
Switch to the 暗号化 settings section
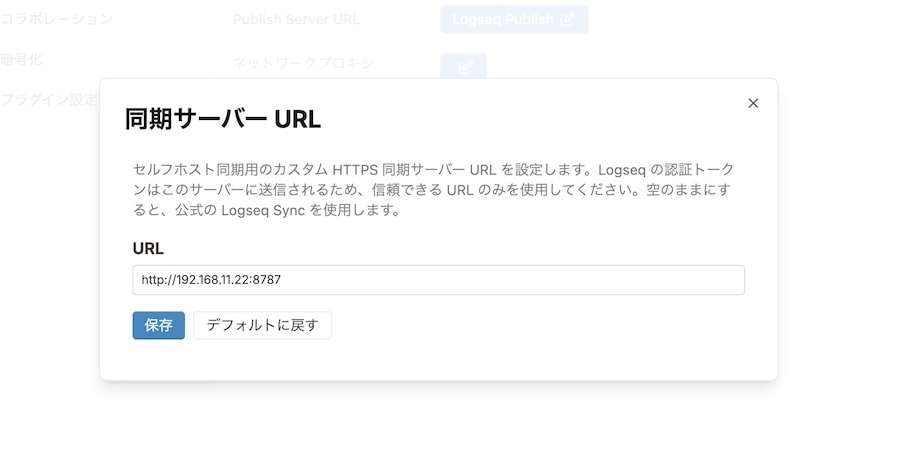(21, 60)
